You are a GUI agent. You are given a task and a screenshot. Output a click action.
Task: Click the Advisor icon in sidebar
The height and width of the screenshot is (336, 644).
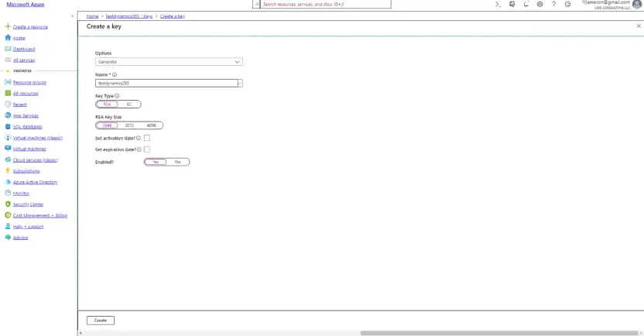pyautogui.click(x=8, y=237)
